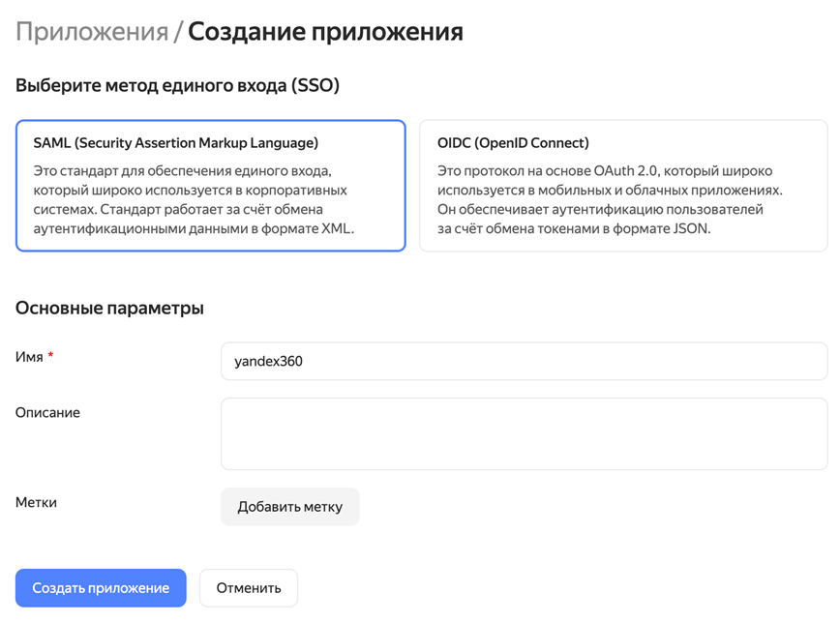840x623 pixels.
Task: Click the Выберите метод единого входа heading
Action: pos(177,85)
